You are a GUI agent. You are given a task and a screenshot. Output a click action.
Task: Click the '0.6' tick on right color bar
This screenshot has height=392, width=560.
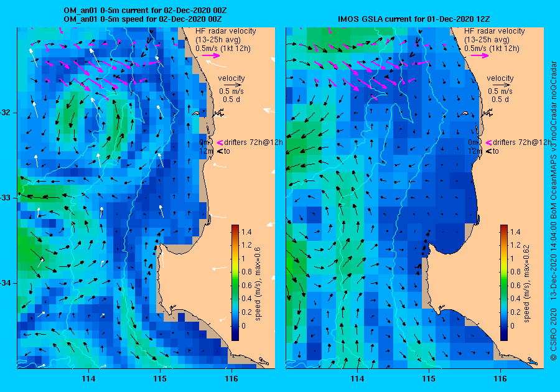pyautogui.click(x=515, y=285)
